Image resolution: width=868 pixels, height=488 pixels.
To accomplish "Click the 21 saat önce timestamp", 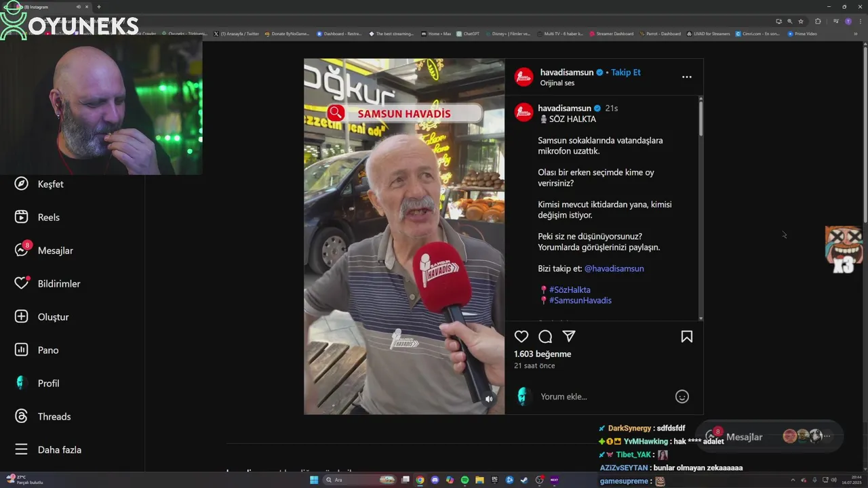I will tap(534, 365).
